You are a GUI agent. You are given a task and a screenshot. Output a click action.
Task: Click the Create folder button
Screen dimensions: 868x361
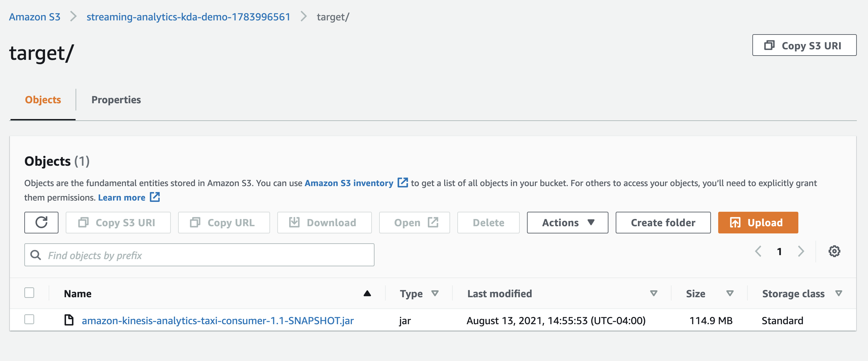click(x=663, y=223)
